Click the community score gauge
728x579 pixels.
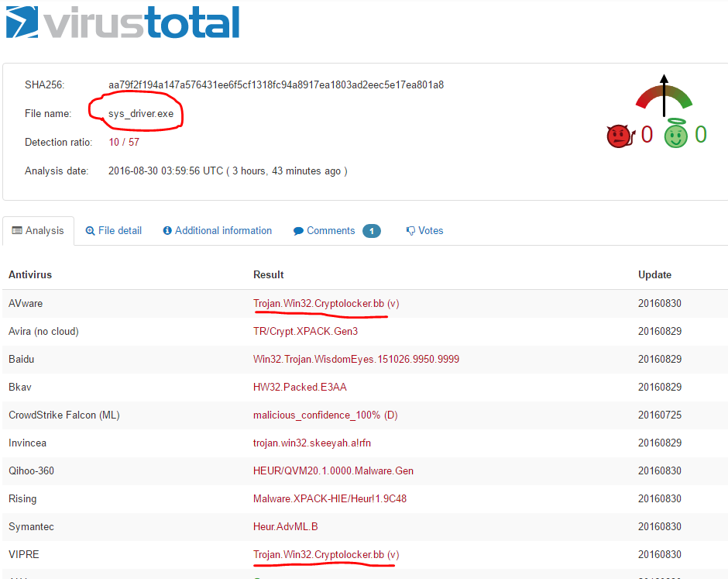(664, 96)
